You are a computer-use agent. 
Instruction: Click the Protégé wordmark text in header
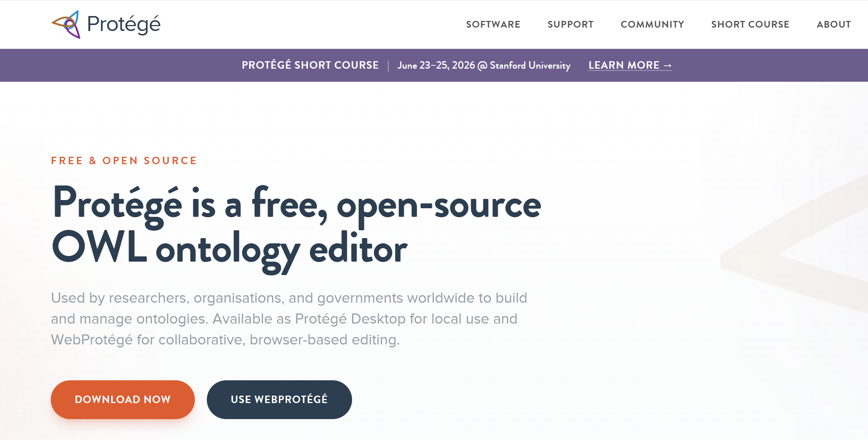(x=124, y=25)
